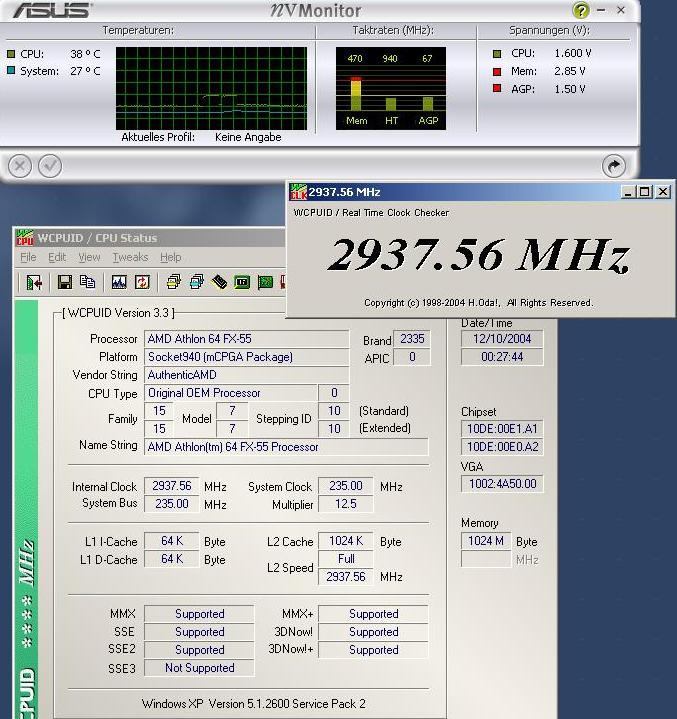Click the Name String field
This screenshot has height=719, width=677.
click(x=286, y=447)
